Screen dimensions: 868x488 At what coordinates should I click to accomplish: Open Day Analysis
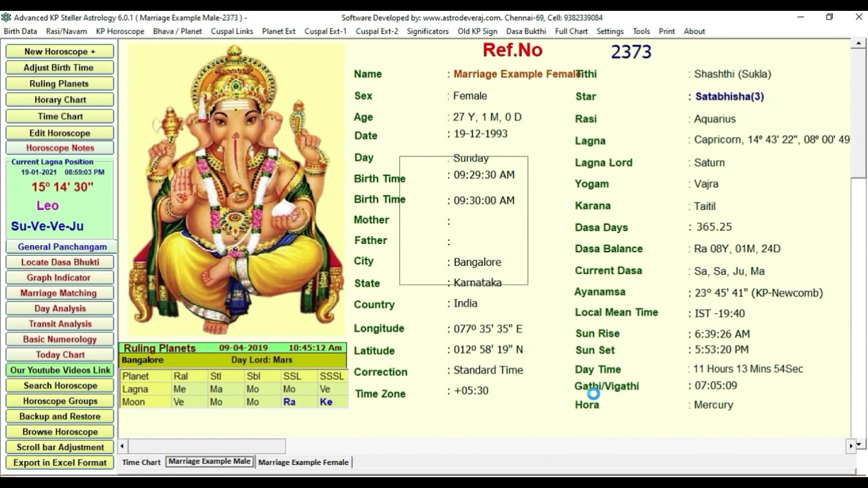tap(60, 308)
